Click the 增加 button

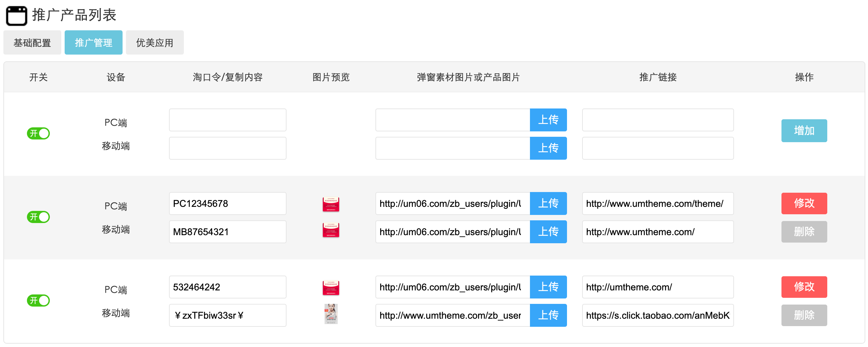(x=804, y=130)
